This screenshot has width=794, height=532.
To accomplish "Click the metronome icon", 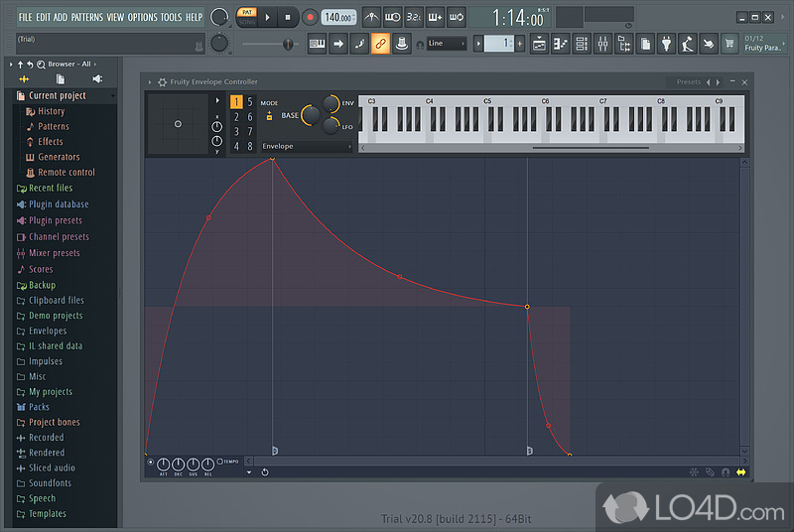I will (x=371, y=17).
